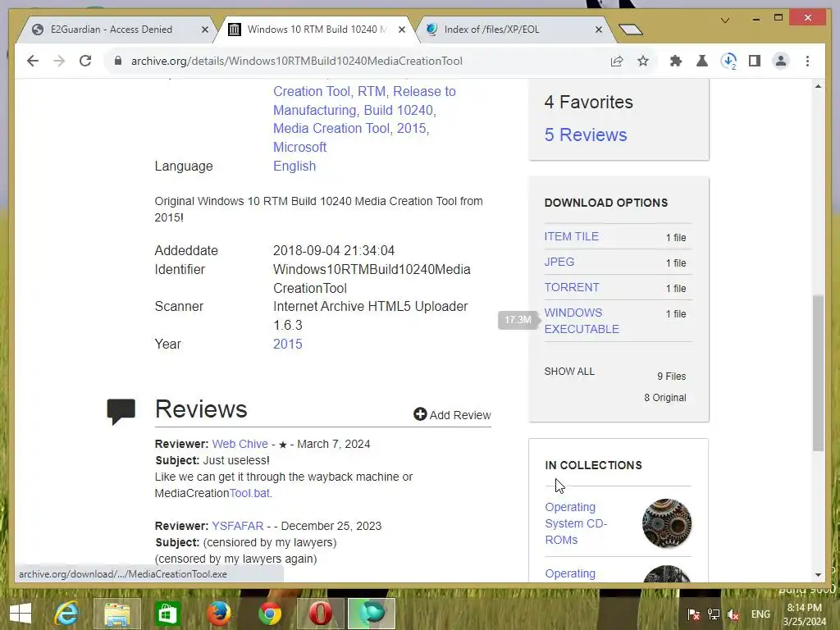The width and height of the screenshot is (840, 630).
Task: Open the English language link
Action: (x=294, y=166)
